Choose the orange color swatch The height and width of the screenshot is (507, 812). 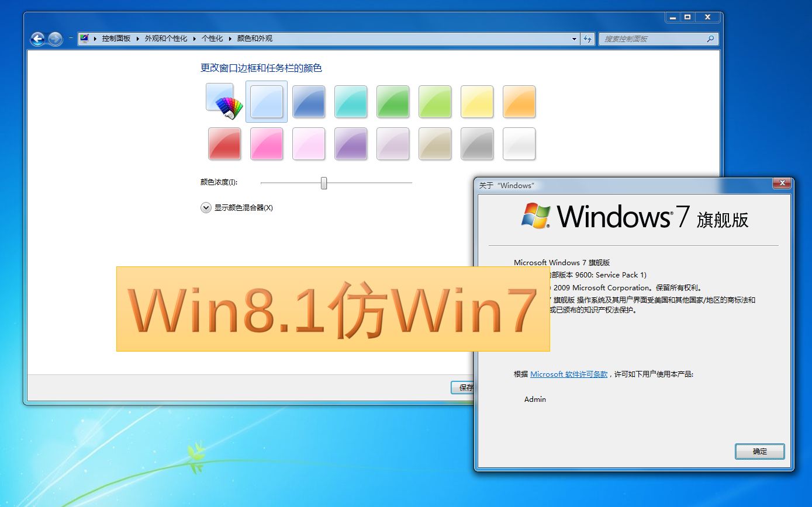tap(519, 102)
